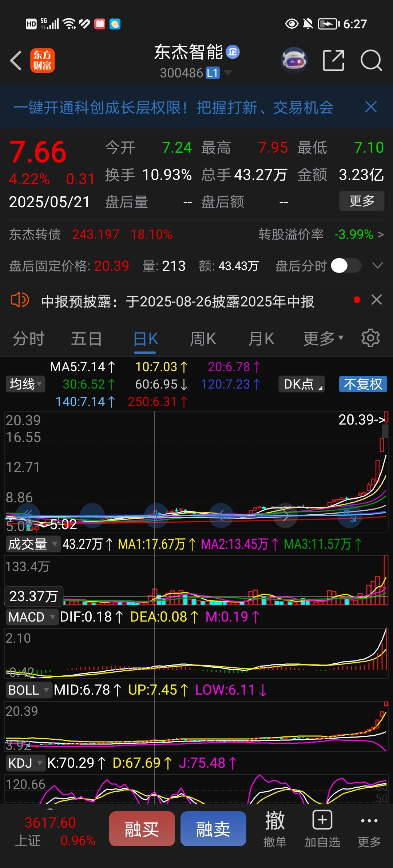The height and width of the screenshot is (868, 393).
Task: Tap the share export icon
Action: [334, 60]
